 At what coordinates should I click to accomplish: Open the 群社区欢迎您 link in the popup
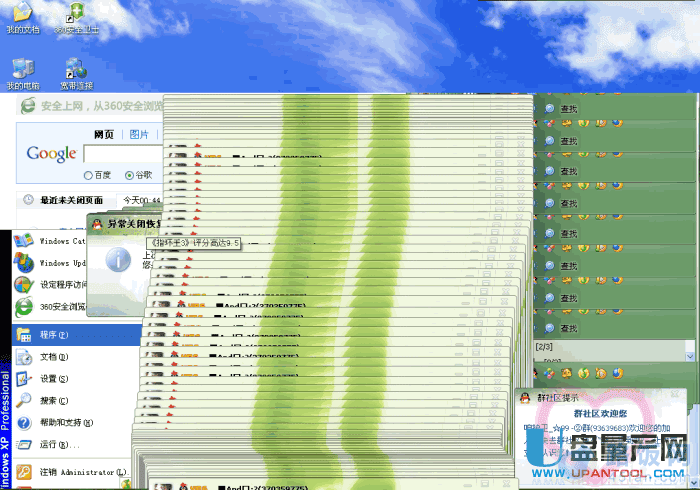(x=600, y=414)
